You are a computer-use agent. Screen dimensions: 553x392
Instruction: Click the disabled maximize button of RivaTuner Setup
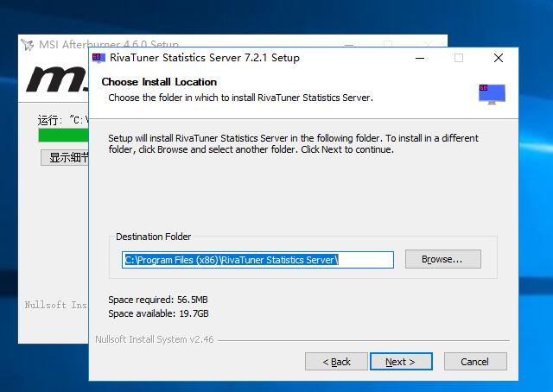coord(459,58)
